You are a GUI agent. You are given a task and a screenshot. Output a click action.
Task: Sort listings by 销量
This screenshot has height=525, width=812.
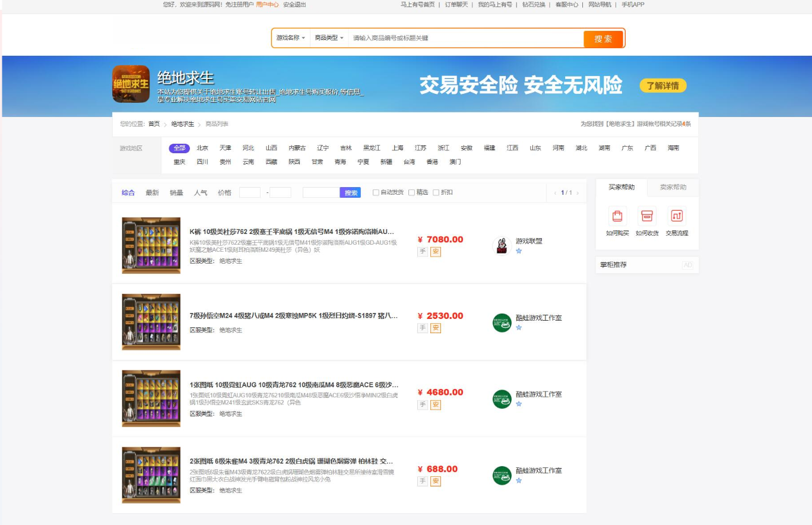coord(176,193)
